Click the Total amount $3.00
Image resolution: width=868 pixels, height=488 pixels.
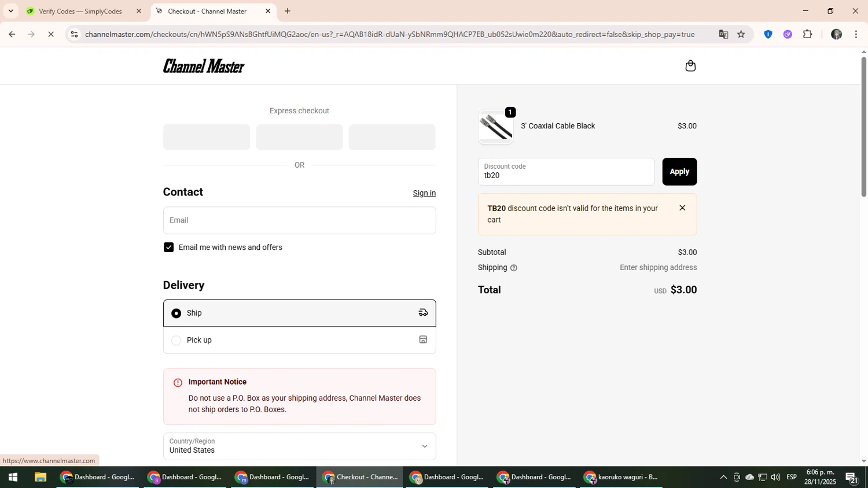point(683,290)
